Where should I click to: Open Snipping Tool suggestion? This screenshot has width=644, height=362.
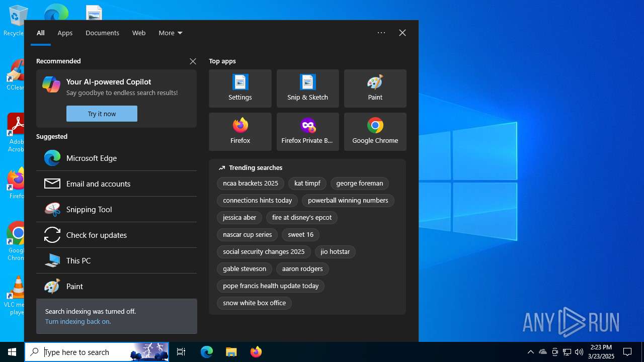click(x=116, y=209)
